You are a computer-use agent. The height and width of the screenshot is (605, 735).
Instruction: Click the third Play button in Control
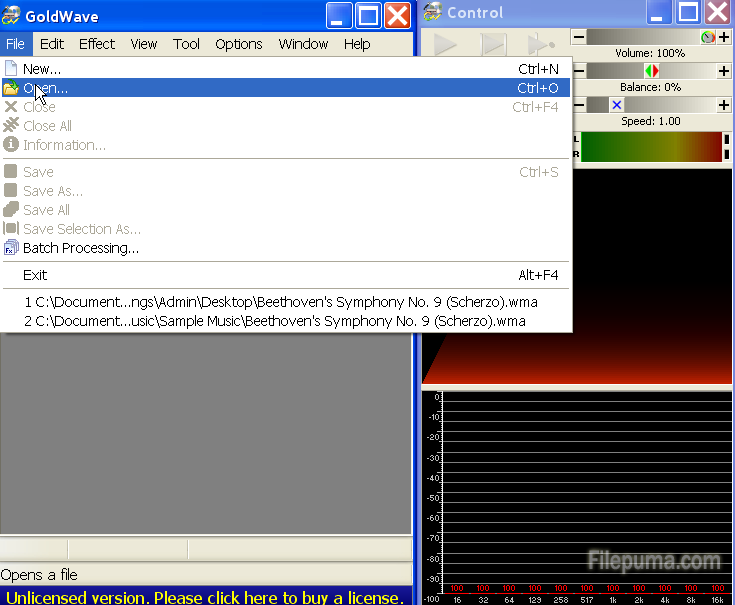pos(540,44)
